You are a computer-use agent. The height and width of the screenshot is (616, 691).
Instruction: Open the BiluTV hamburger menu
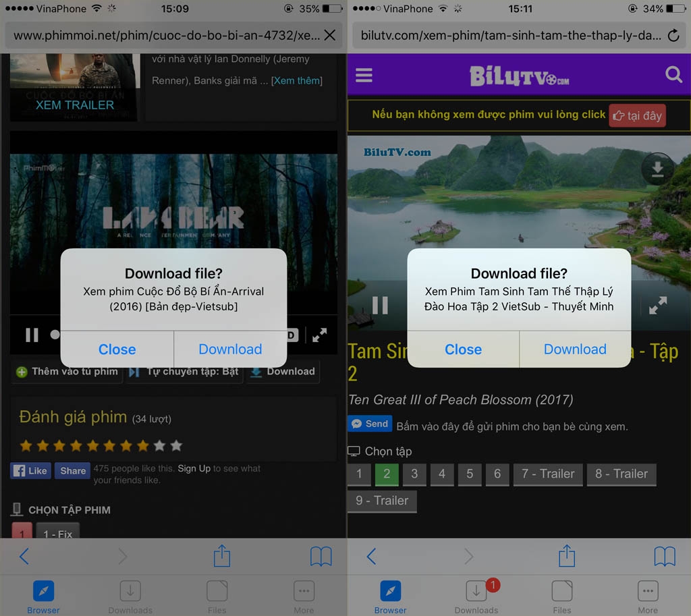tap(364, 76)
